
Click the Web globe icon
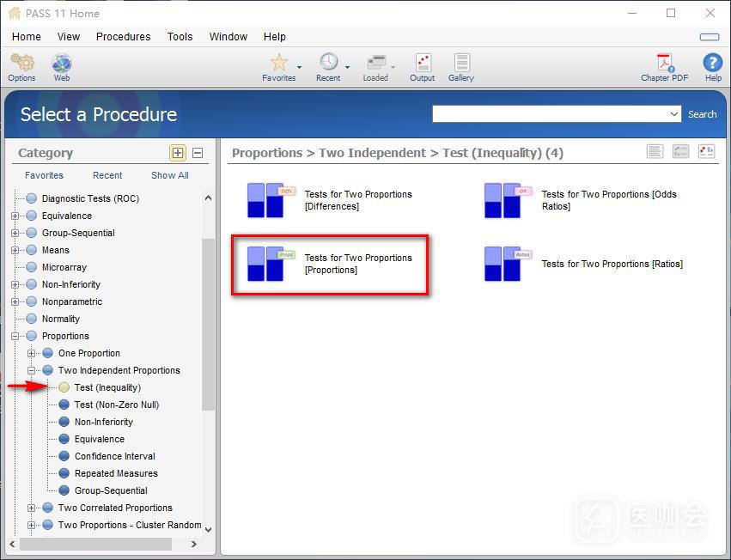(x=62, y=64)
